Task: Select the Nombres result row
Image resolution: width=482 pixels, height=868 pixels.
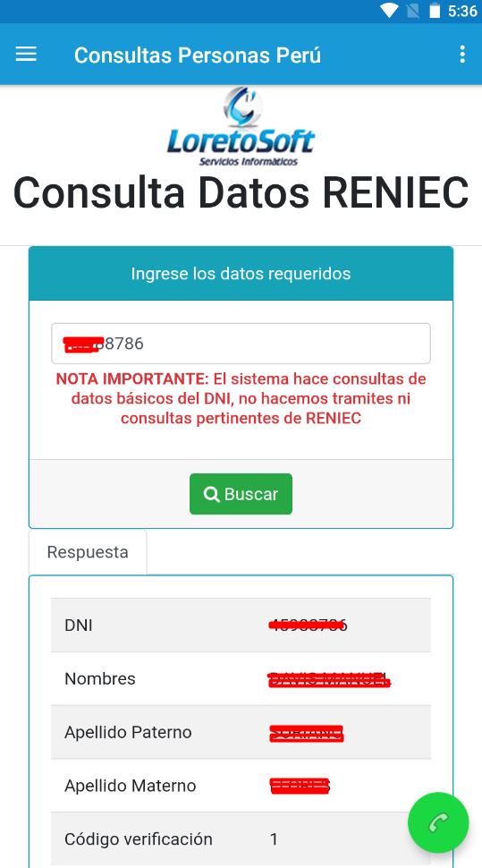Action: (241, 678)
